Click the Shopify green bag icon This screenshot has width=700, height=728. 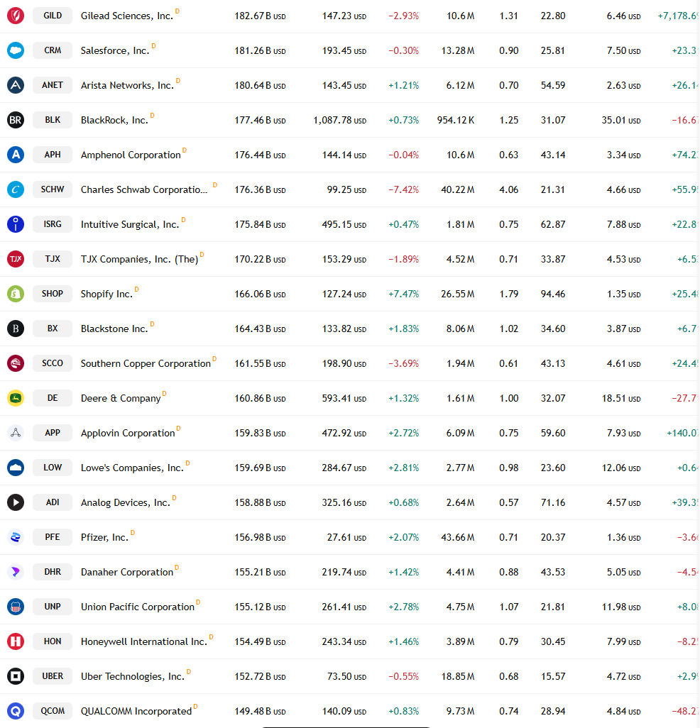tap(16, 294)
